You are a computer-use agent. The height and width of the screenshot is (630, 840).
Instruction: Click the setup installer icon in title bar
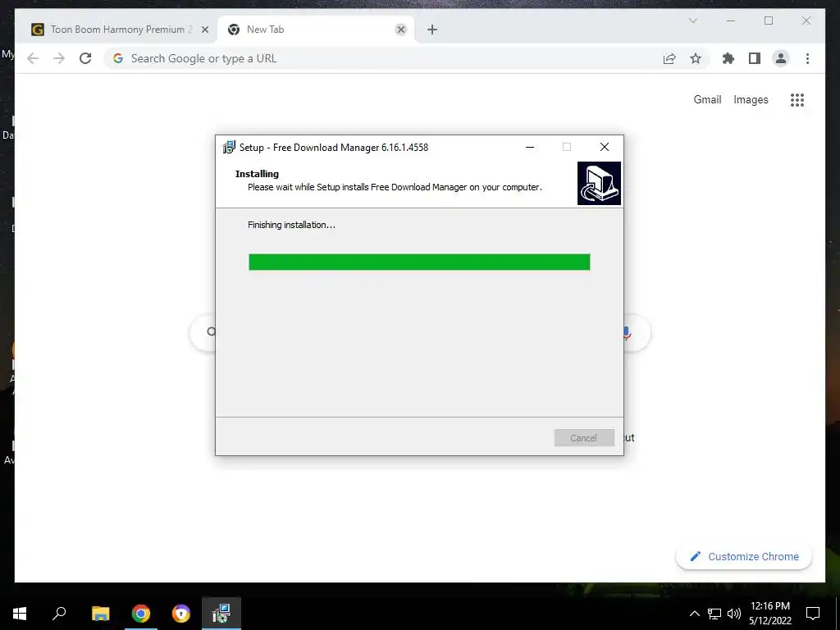[x=229, y=147]
